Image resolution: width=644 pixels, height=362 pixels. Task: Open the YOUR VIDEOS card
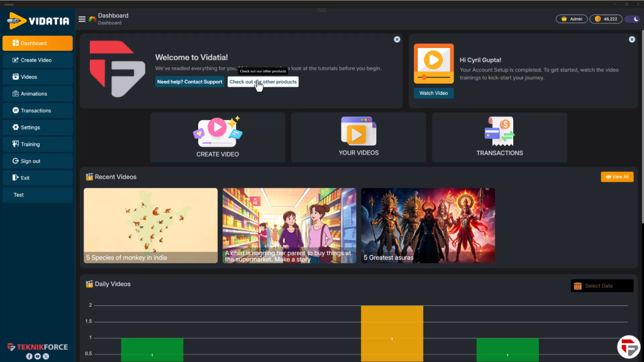[x=358, y=138]
